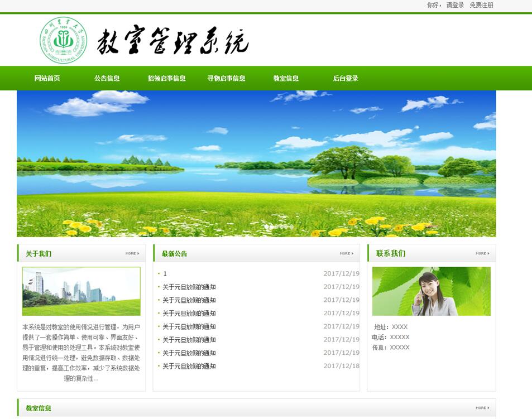The width and height of the screenshot is (532, 419).
Task: Open MORE arrow in 联系我们 section
Action: pyautogui.click(x=482, y=253)
